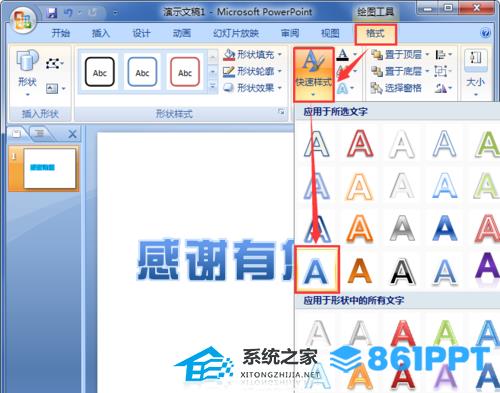The height and width of the screenshot is (393, 500).
Task: Apply the black outlined Abc shape style
Action: [x=100, y=72]
